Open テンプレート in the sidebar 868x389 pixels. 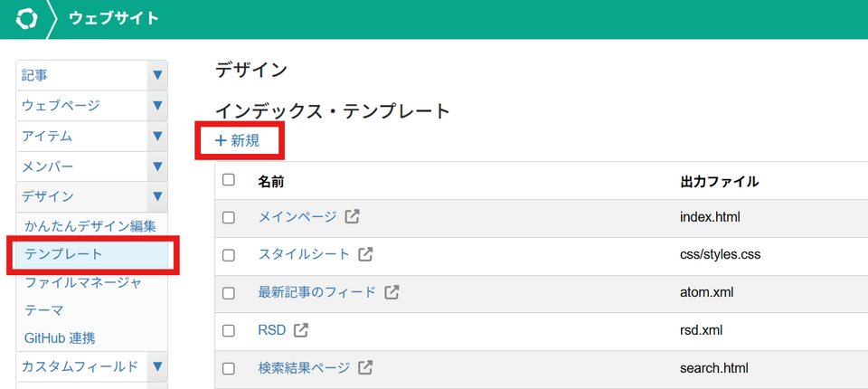[x=63, y=254]
